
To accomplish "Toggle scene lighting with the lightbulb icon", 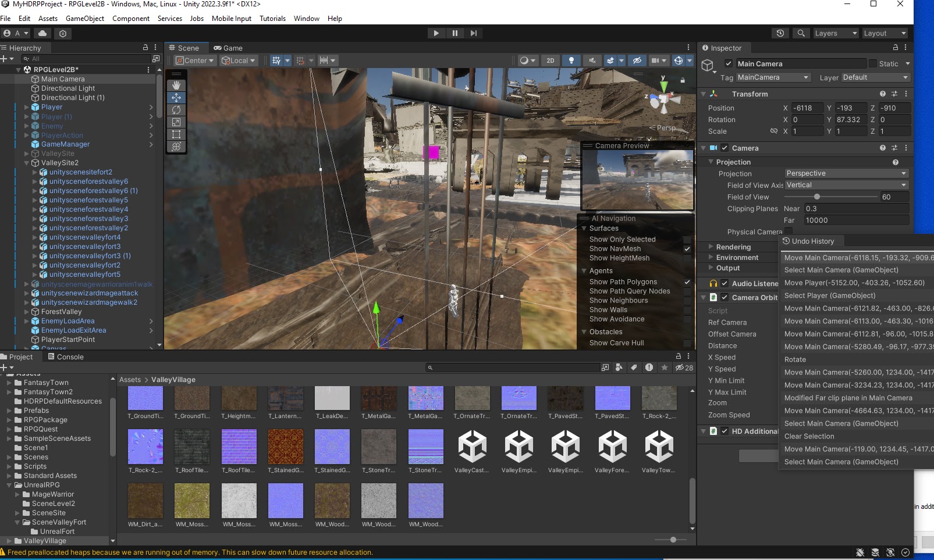I will 571,60.
